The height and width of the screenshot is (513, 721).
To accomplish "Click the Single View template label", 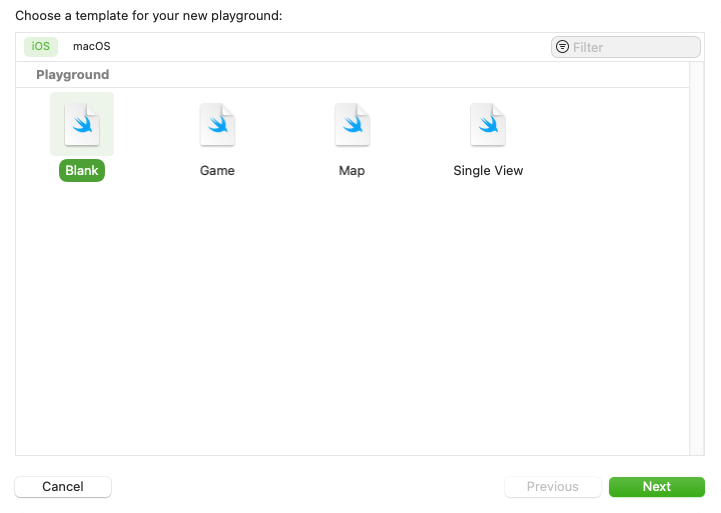I will pos(488,171).
